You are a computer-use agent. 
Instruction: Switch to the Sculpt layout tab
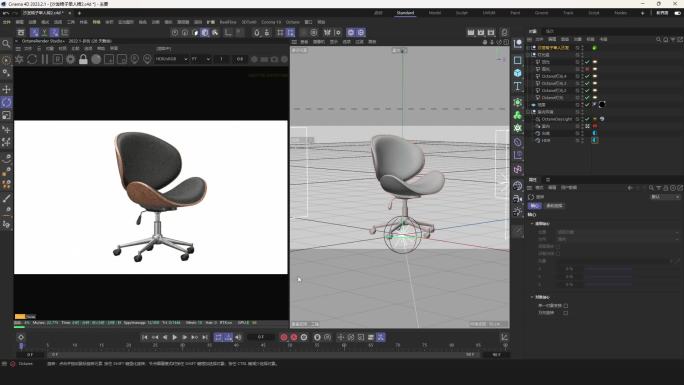coord(462,13)
